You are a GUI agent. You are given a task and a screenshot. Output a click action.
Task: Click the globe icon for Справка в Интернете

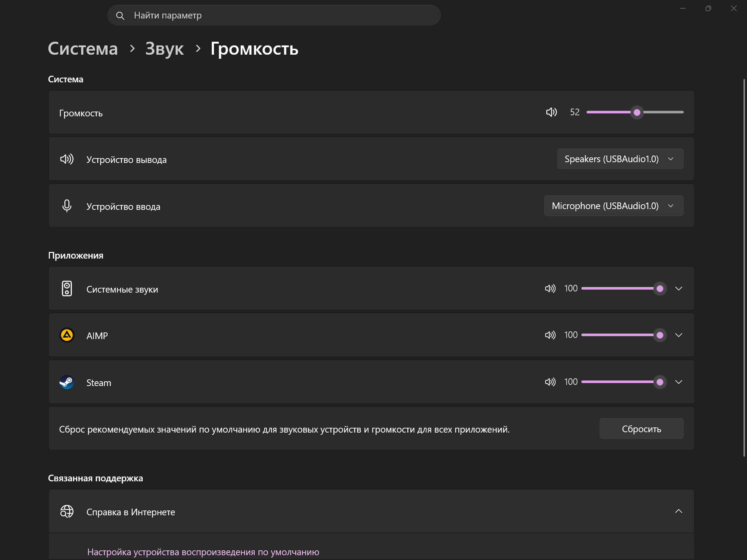click(67, 511)
